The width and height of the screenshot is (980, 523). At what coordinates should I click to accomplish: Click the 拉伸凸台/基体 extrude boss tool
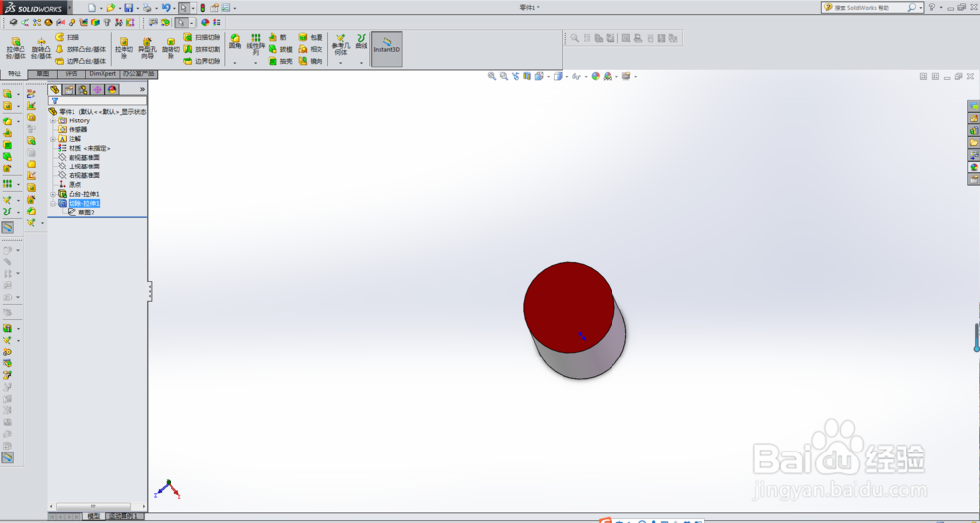pos(16,49)
